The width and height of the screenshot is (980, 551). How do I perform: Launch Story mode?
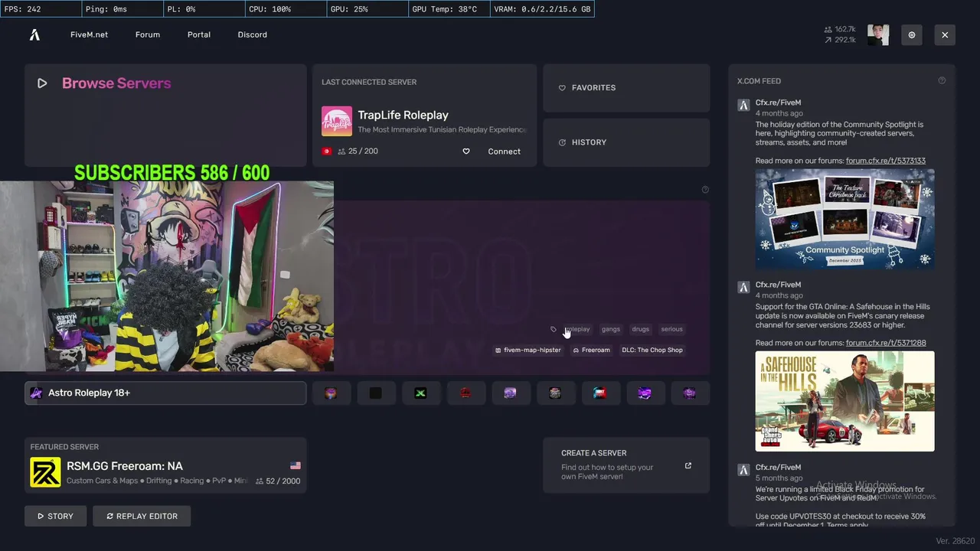pos(55,516)
